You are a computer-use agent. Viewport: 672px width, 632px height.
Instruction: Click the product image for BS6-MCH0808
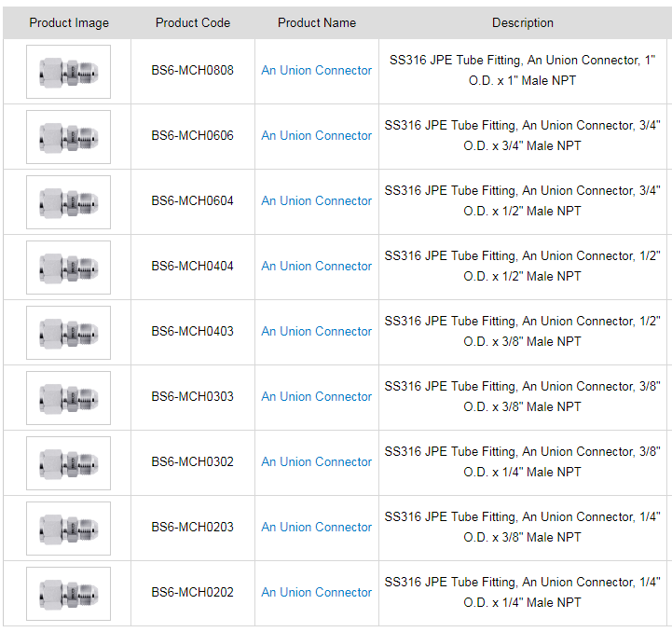click(68, 71)
